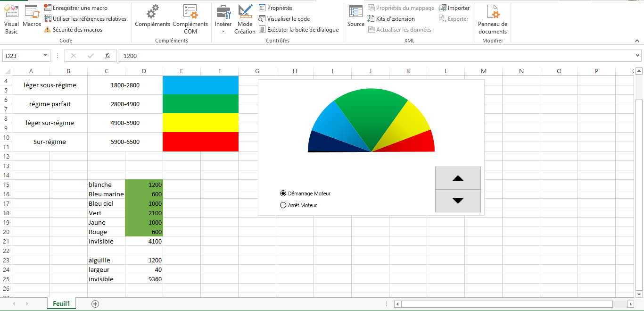
Task: Select column C header
Action: point(107,71)
